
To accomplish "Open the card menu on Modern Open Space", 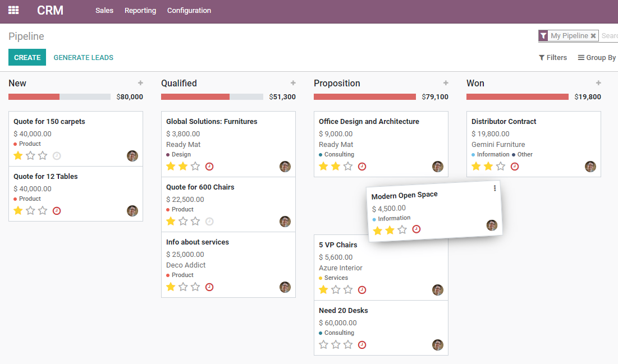I will point(495,188).
